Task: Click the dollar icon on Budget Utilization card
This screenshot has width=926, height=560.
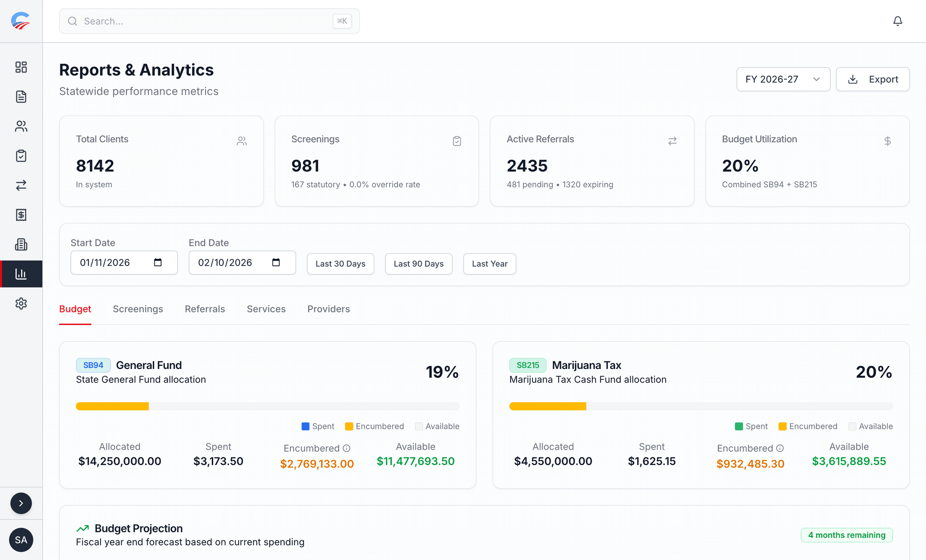Action: pos(887,141)
